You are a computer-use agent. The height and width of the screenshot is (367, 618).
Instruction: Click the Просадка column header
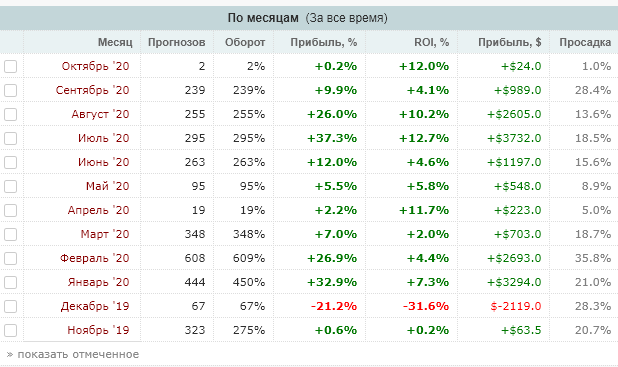point(585,42)
